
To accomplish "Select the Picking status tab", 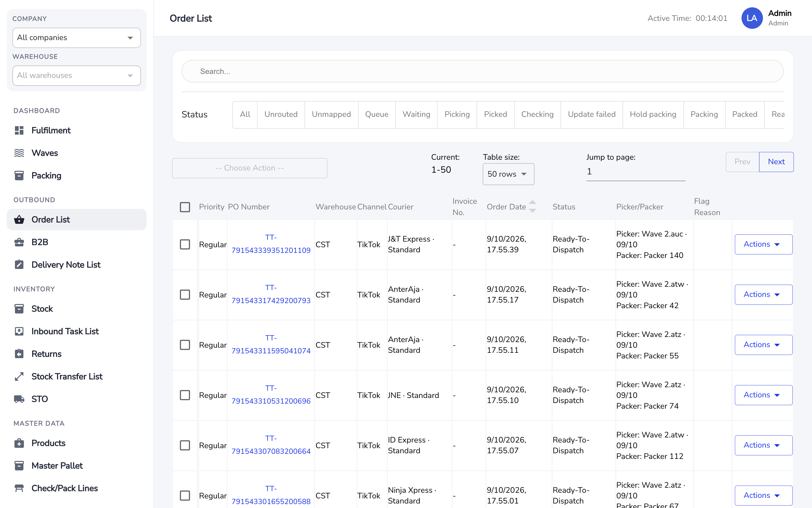I will click(457, 115).
